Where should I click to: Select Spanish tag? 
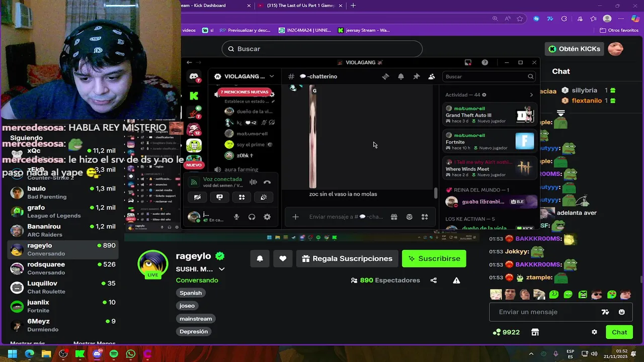pyautogui.click(x=191, y=293)
